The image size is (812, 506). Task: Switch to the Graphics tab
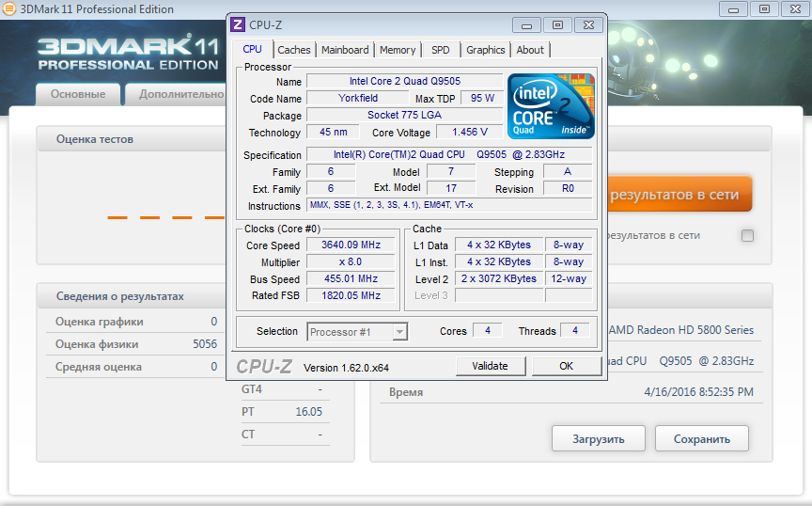pyautogui.click(x=485, y=50)
